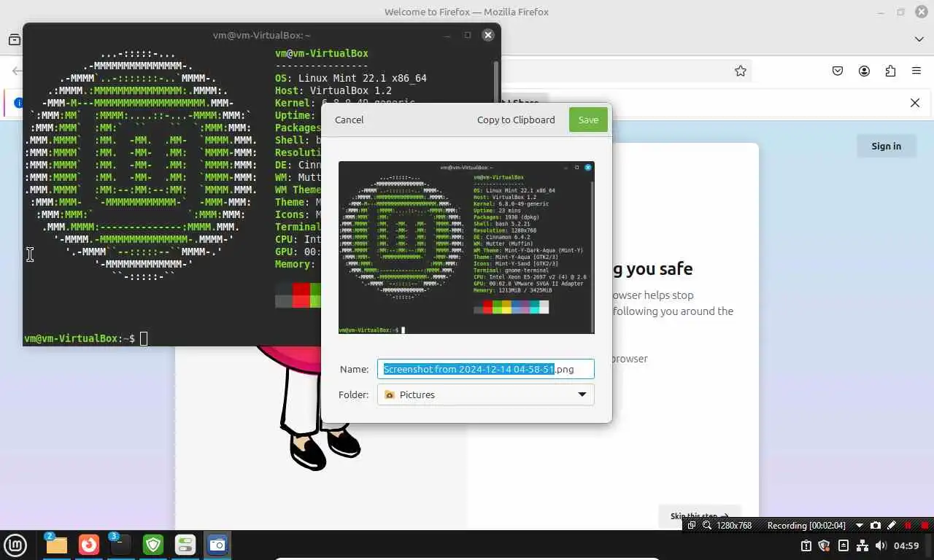Dismiss the Firefox notification bar

(915, 103)
